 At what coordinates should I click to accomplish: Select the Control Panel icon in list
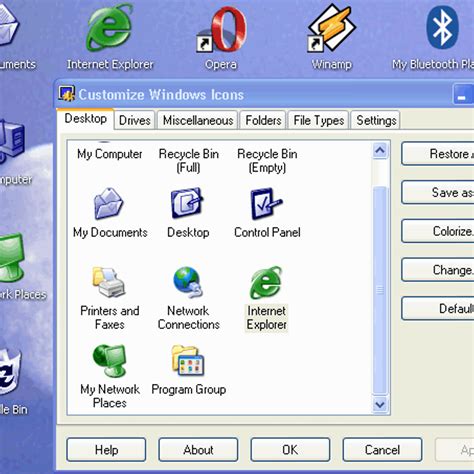[x=266, y=203]
